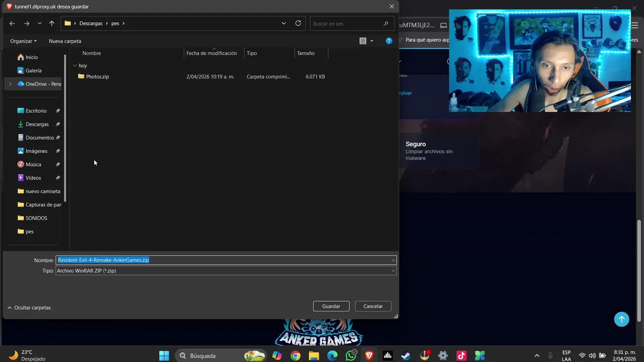Show hidden system tray icons

pos(536,355)
